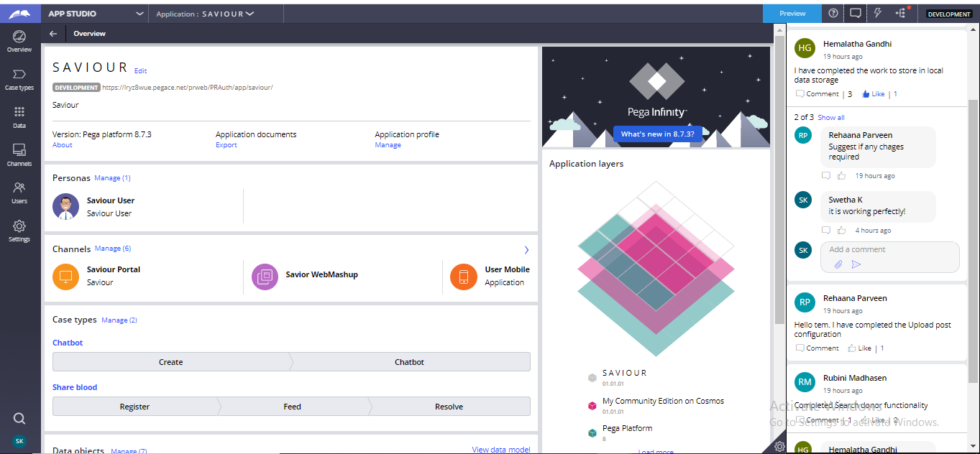Image resolution: width=980 pixels, height=454 pixels.
Task: Send the comment with the arrow icon
Action: [856, 264]
